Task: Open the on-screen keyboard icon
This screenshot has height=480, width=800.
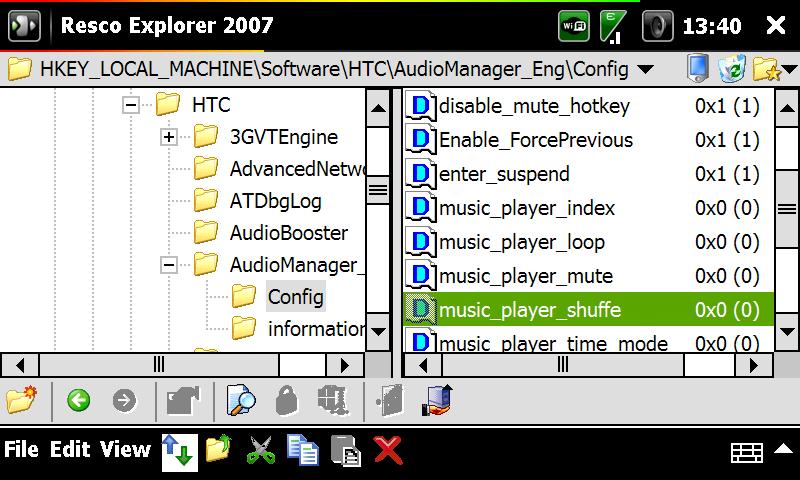Action: [746, 452]
